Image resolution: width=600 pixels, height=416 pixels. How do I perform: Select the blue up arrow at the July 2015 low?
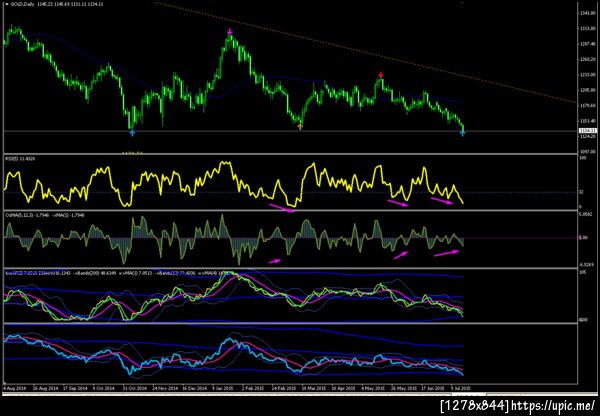(x=462, y=133)
